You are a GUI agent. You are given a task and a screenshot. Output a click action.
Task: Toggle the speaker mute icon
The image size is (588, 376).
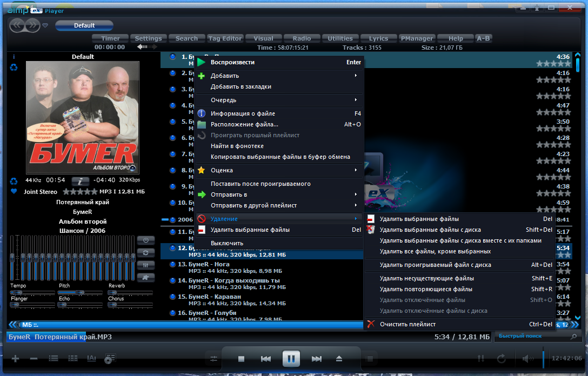527,359
